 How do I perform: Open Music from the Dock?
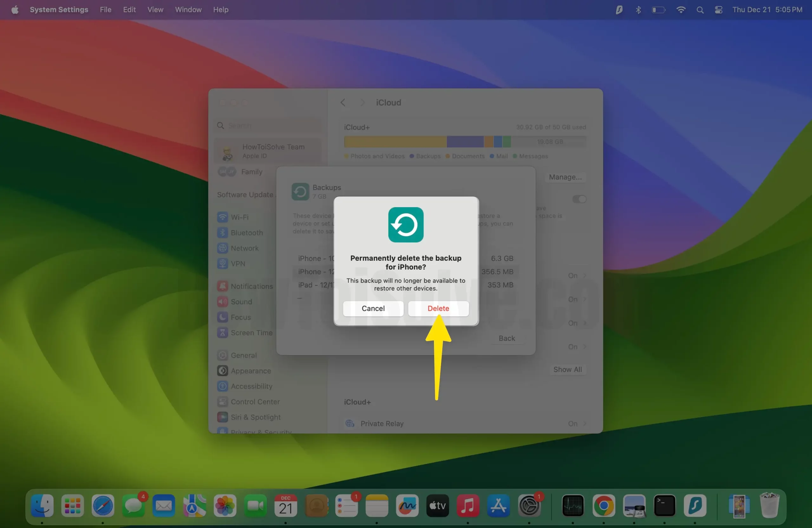[468, 505]
